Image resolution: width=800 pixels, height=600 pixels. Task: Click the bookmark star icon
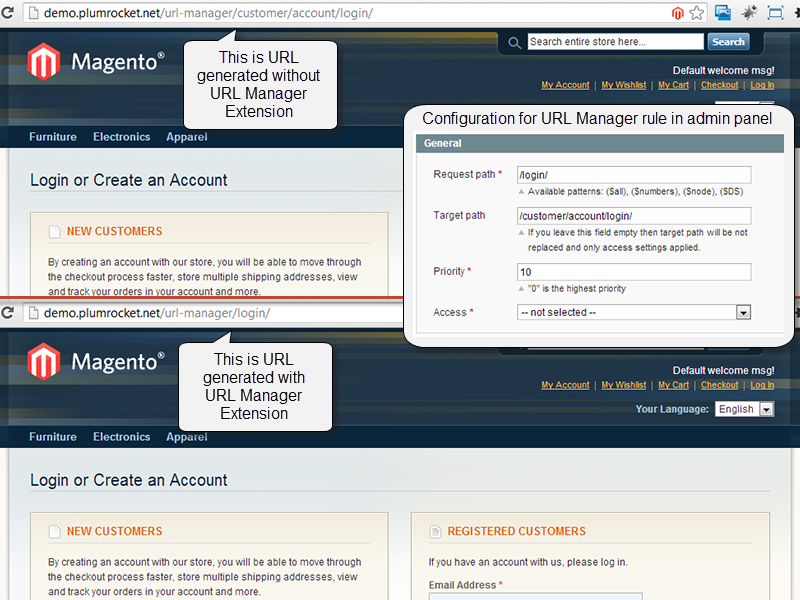tap(697, 13)
